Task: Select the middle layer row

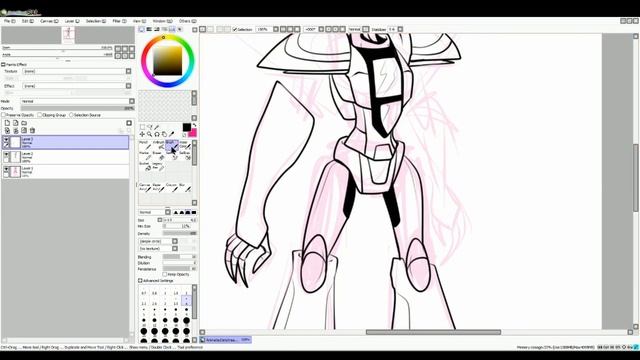Action: click(x=65, y=157)
